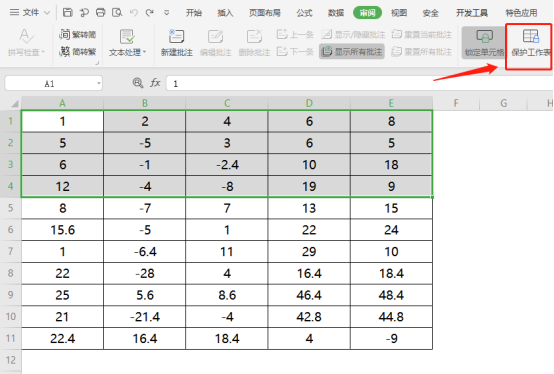Expand the 文本处理 dropdown arrow

[145, 52]
